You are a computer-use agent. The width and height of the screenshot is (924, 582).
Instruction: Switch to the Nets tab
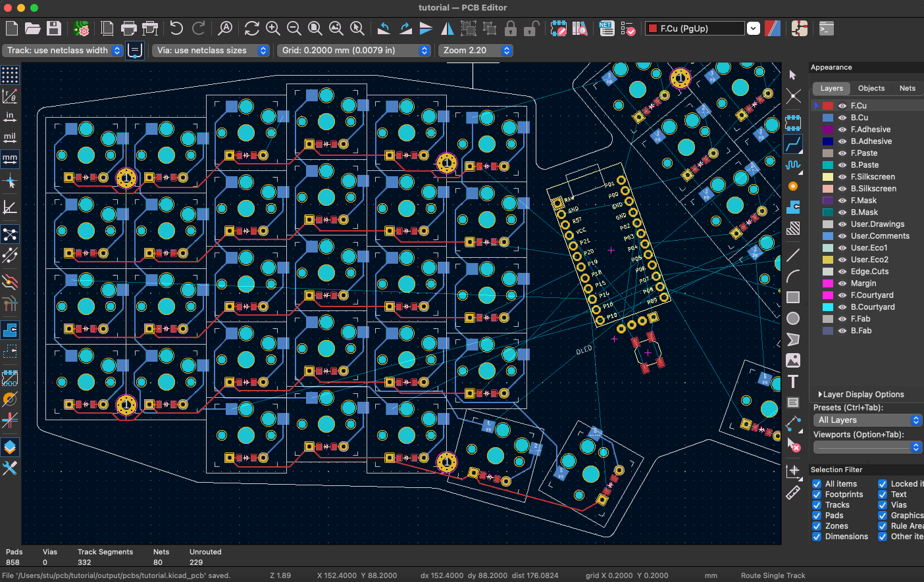[x=907, y=88]
